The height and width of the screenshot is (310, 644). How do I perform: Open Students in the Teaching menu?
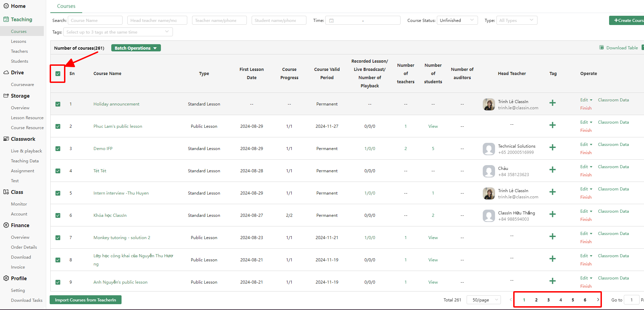pyautogui.click(x=20, y=61)
